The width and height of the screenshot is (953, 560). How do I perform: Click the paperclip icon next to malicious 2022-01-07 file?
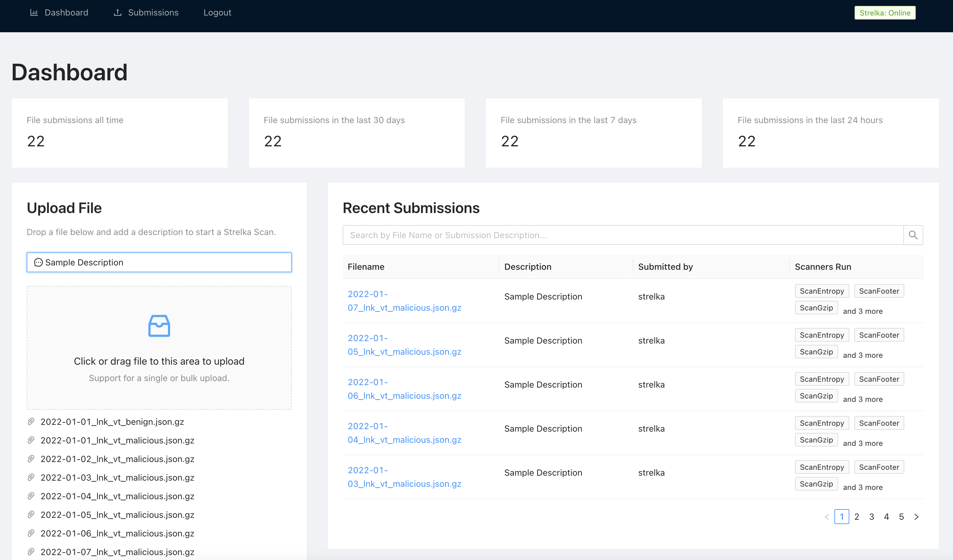[31, 552]
